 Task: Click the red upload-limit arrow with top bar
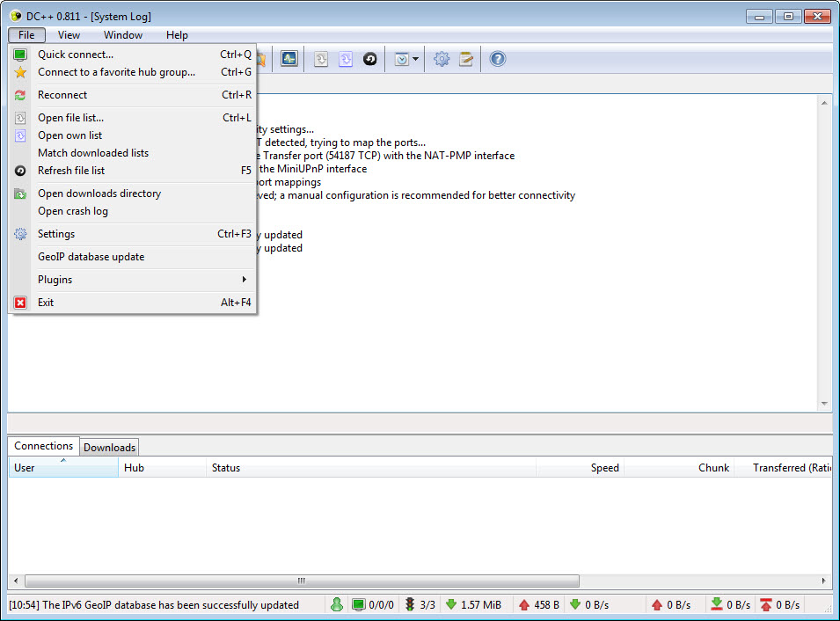pos(766,604)
